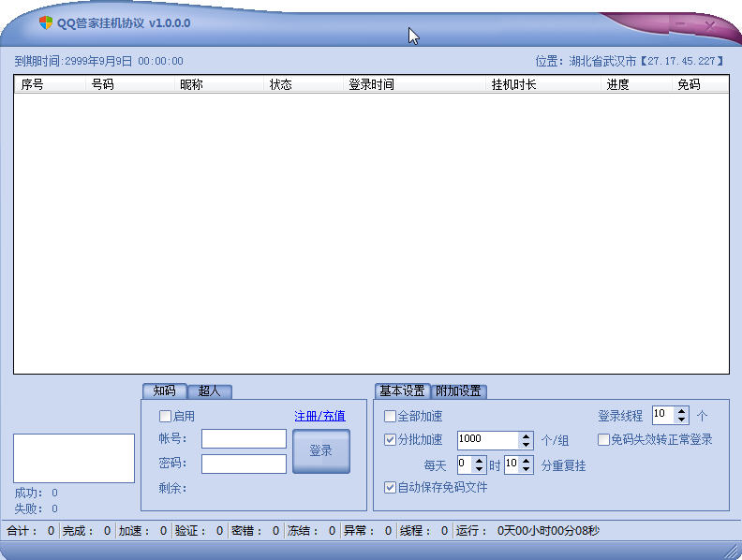Screen dimensions: 742x560
Task: Focus the 帐号 input field
Action: pyautogui.click(x=244, y=439)
